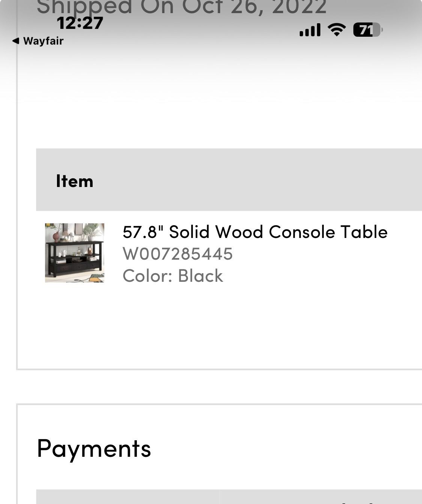Tap the Wi-Fi status icon

click(x=337, y=29)
